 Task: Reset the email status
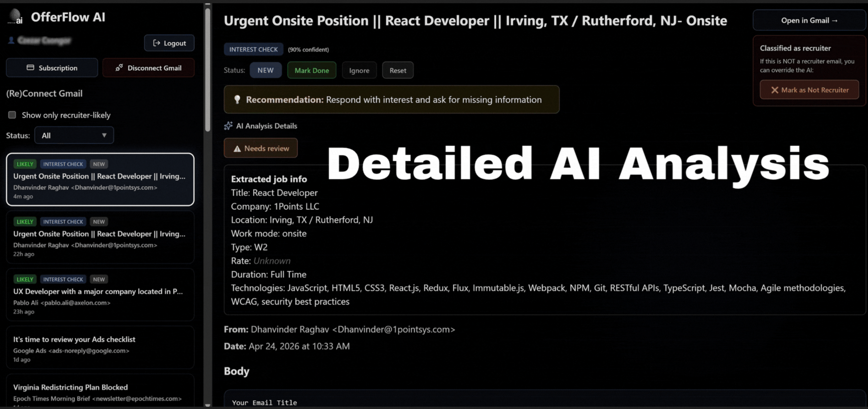(x=398, y=70)
